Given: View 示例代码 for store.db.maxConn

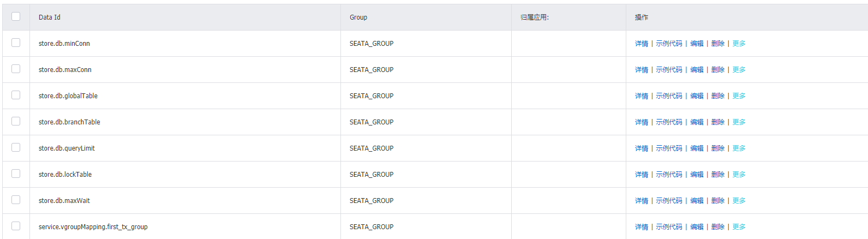Looking at the screenshot, I should pos(669,70).
